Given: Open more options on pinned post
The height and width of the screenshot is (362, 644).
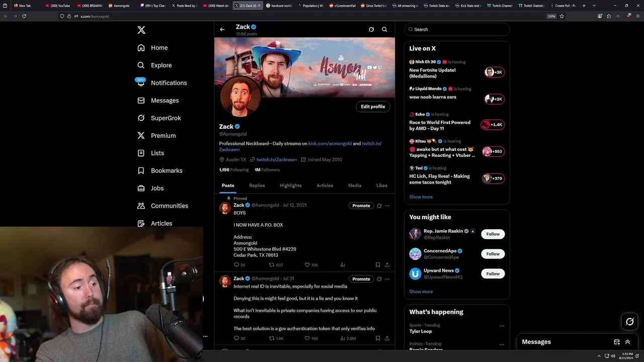Looking at the screenshot, I should coord(387,206).
